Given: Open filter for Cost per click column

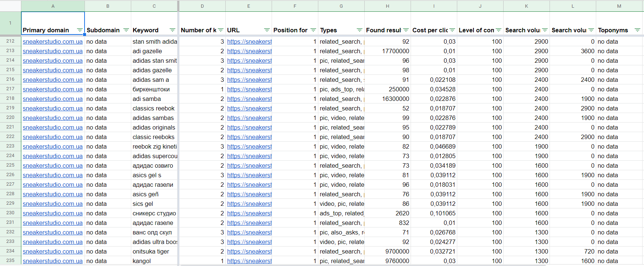Looking at the screenshot, I should (x=452, y=30).
